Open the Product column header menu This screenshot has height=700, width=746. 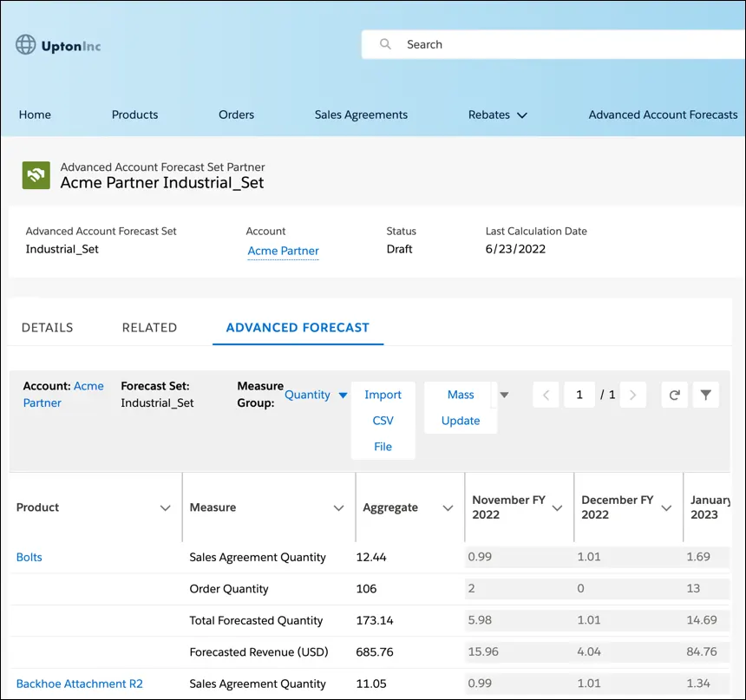(x=167, y=507)
